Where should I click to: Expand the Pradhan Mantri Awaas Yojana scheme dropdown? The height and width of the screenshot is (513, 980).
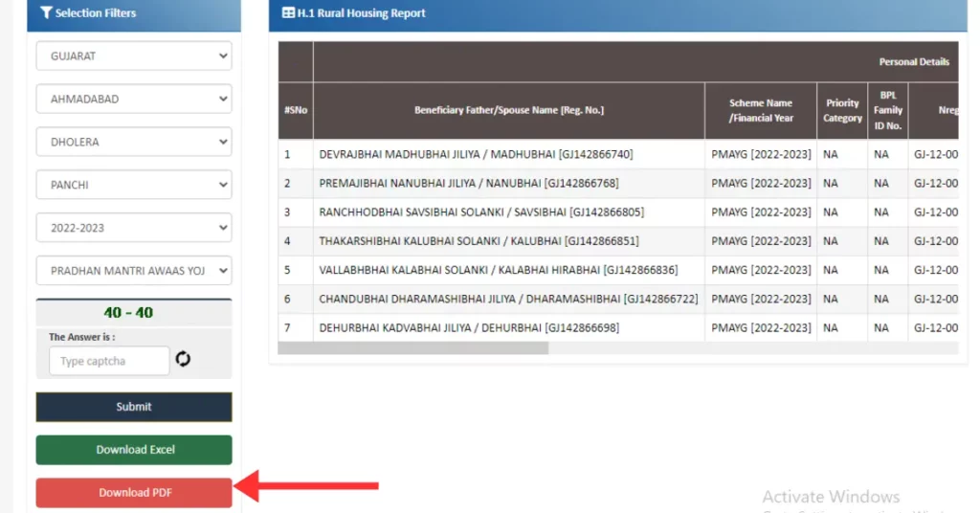[134, 272]
